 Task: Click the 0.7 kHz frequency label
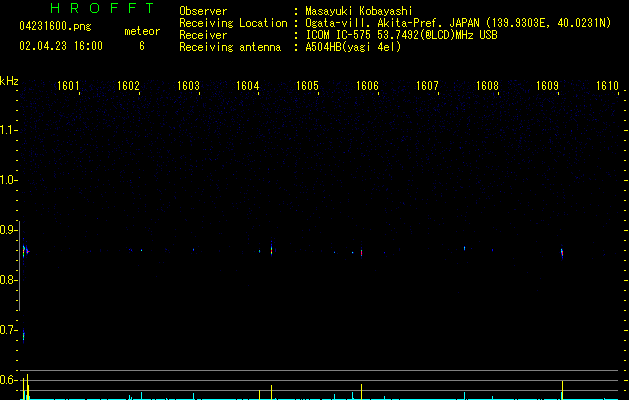[8, 330]
